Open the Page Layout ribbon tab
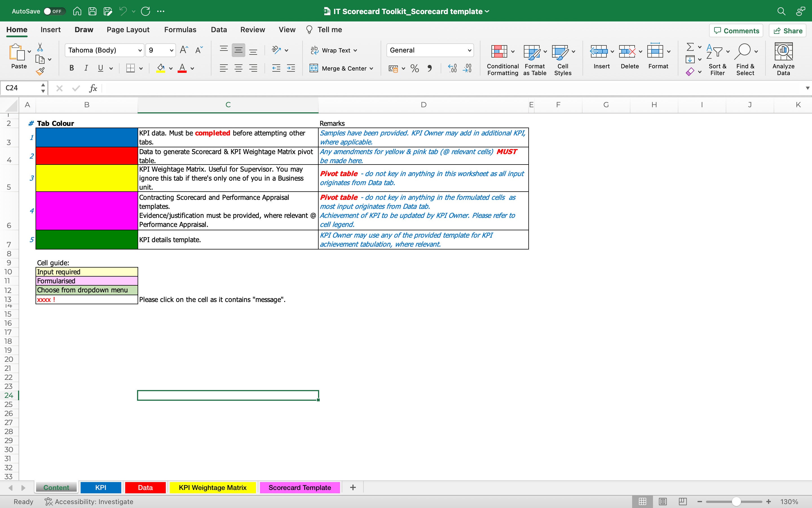 click(x=128, y=30)
